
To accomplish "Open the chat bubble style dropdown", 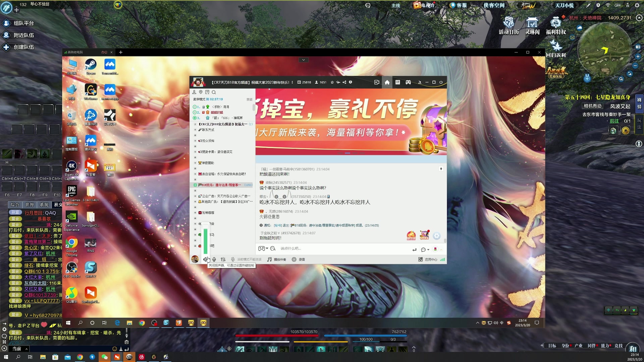I will [425, 249].
